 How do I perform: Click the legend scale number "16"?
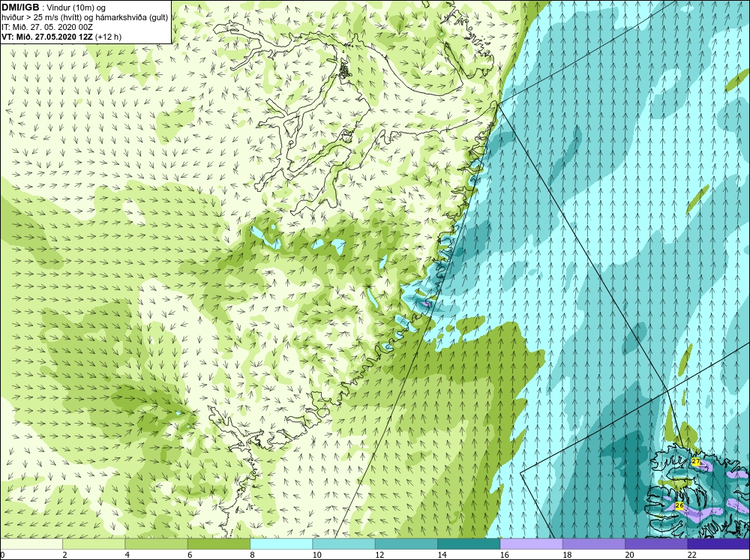[x=505, y=555]
